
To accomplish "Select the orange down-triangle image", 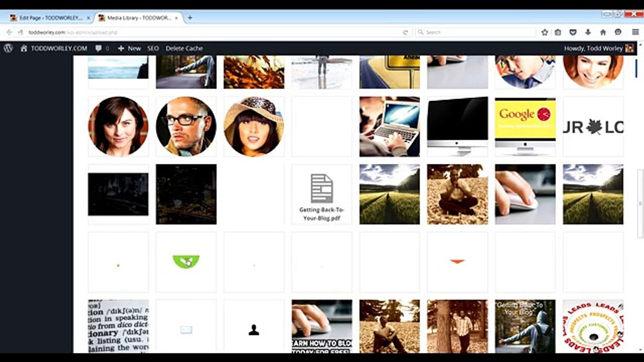I will (x=457, y=262).
